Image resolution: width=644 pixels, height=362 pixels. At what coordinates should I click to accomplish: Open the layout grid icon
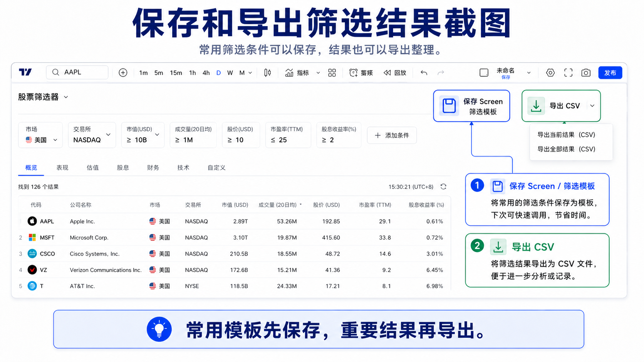click(332, 73)
